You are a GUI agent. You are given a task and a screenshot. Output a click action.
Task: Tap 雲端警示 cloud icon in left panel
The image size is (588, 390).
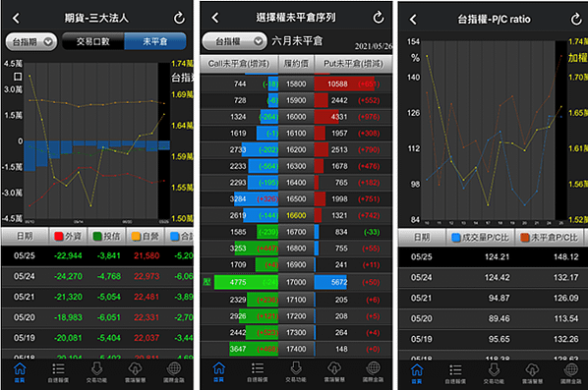tap(136, 372)
